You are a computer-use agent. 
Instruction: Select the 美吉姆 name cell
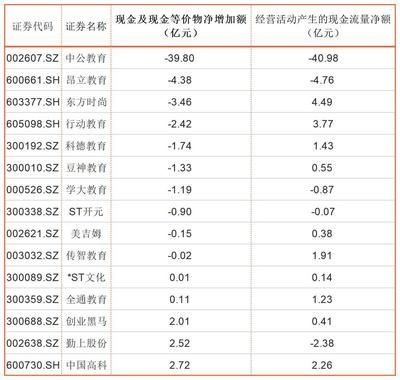coord(86,234)
